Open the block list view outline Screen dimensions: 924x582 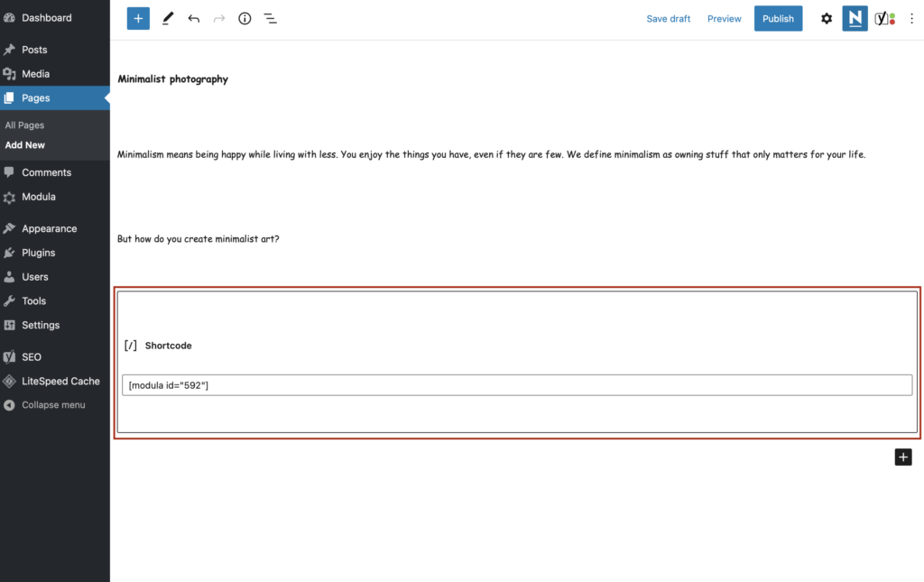point(271,19)
